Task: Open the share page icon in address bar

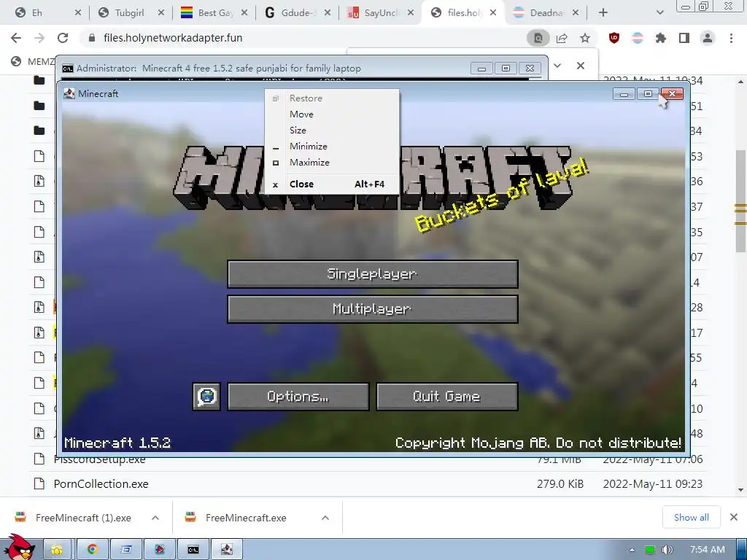Action: 562,38
